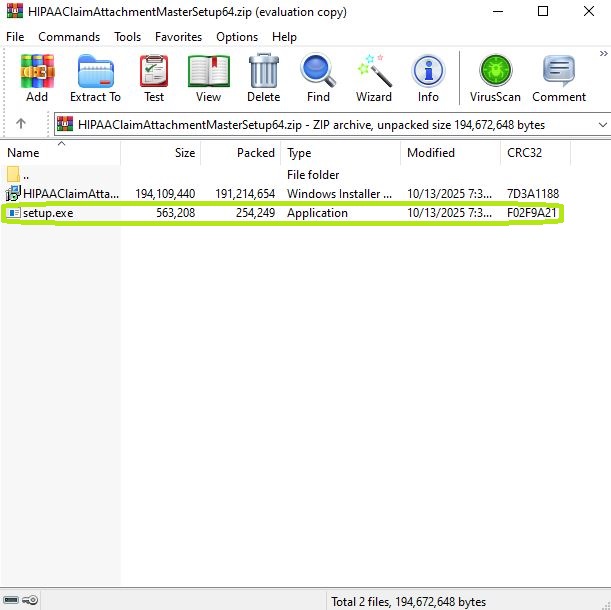
Task: Click the 254,249 packed value
Action: point(255,213)
